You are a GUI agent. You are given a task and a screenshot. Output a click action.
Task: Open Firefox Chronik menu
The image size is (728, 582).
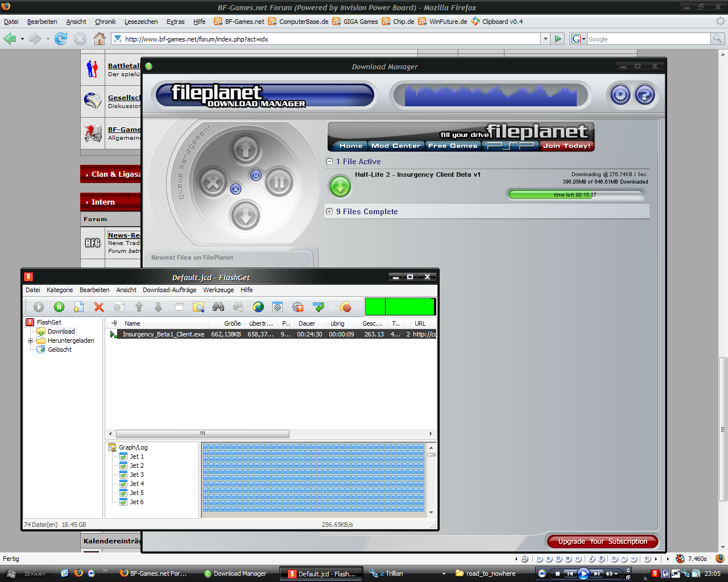tap(105, 22)
